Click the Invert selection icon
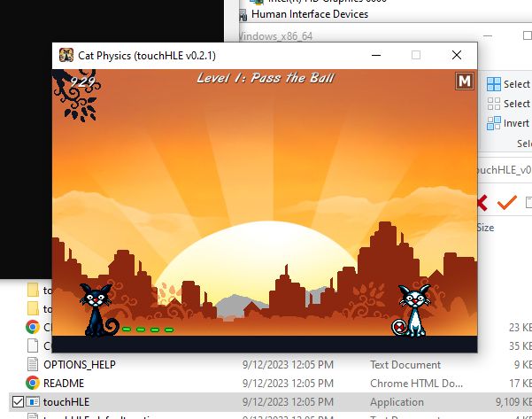The width and height of the screenshot is (532, 419). tap(494, 123)
